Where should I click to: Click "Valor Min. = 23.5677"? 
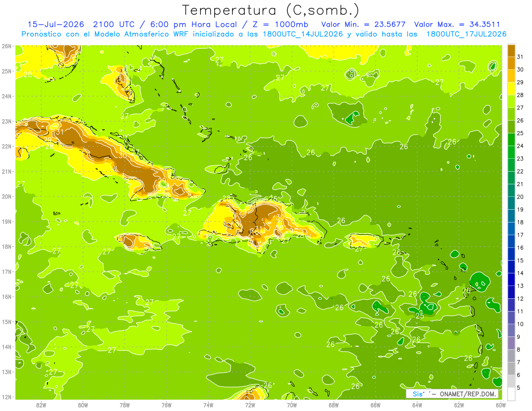(x=364, y=24)
